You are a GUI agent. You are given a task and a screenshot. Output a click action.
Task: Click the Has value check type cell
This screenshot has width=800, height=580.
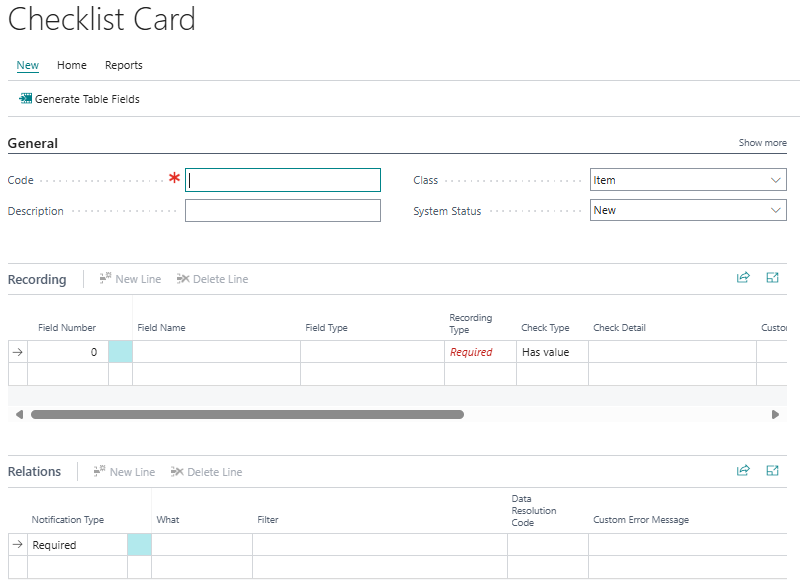click(552, 352)
